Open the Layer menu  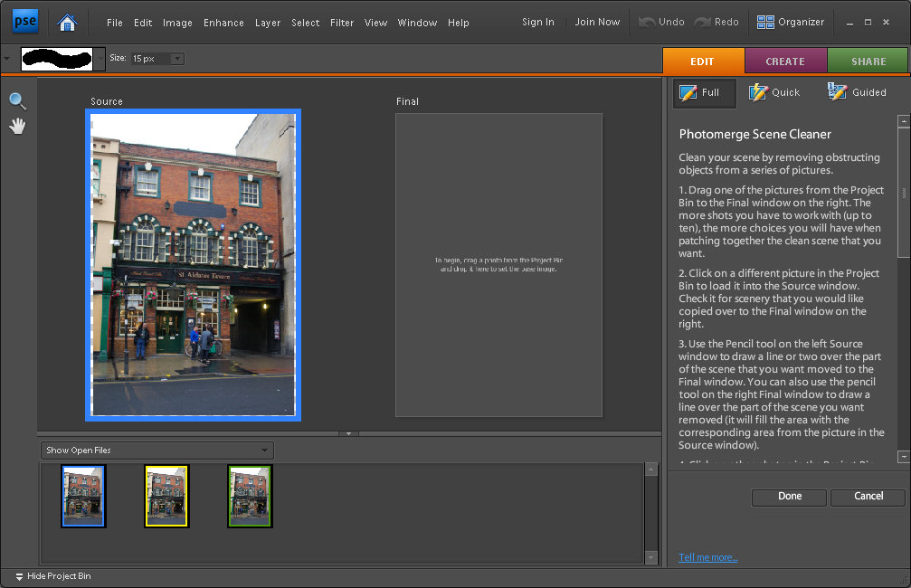268,23
